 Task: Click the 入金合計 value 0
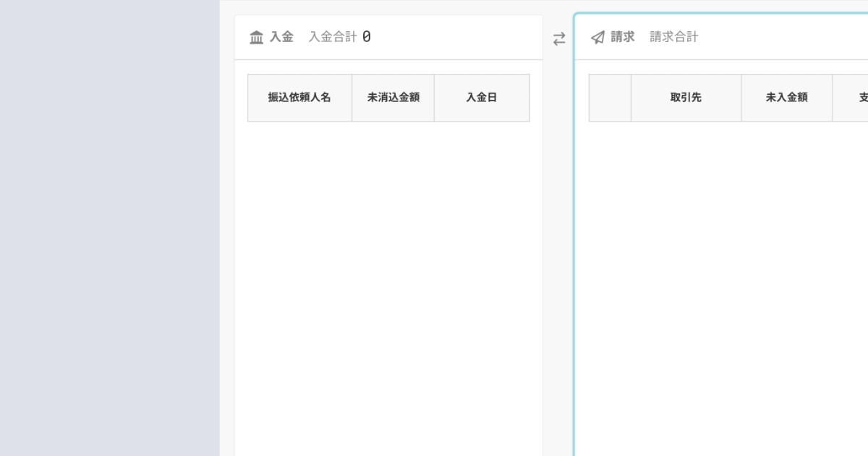coord(367,37)
